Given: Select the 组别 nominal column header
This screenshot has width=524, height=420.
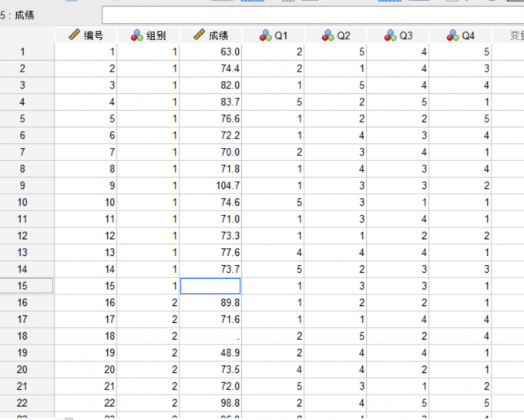Looking at the screenshot, I should [x=149, y=35].
